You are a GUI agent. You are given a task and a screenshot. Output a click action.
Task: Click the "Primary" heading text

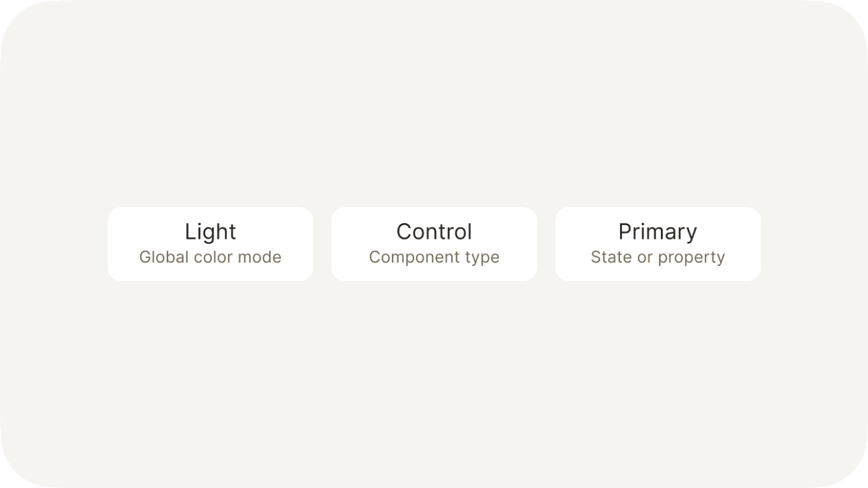[x=658, y=232]
